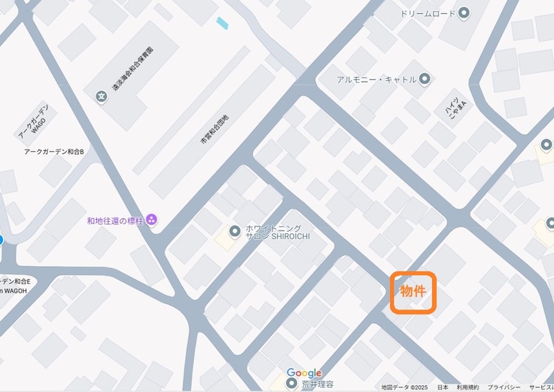Select the 和地往還の標柱 purple text label
Screen dimensions: 554x392
[x=115, y=221]
